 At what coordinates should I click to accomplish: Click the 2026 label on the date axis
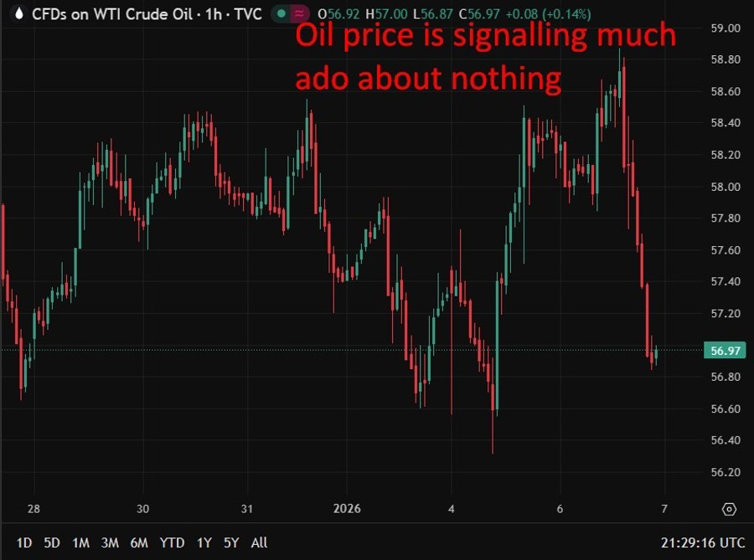[x=346, y=508]
